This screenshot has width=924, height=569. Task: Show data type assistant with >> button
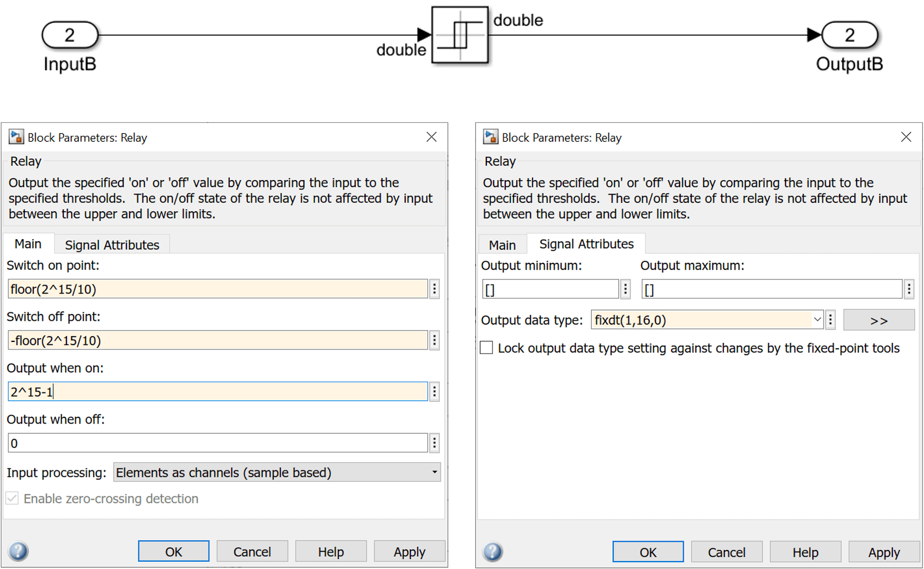(878, 320)
